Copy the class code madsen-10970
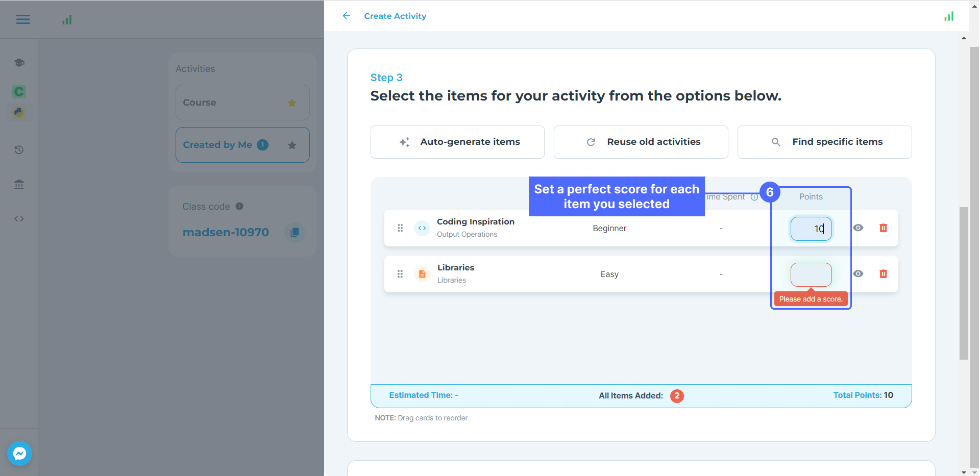The width and height of the screenshot is (980, 476). click(295, 232)
